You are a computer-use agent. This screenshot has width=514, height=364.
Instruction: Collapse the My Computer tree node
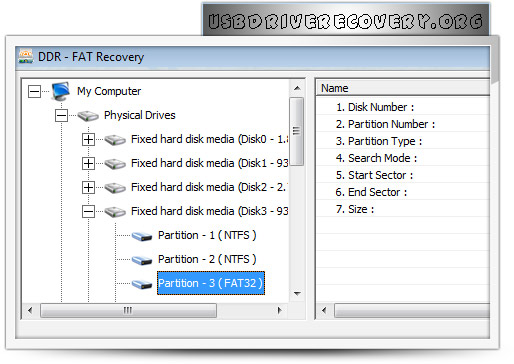pyautogui.click(x=34, y=91)
